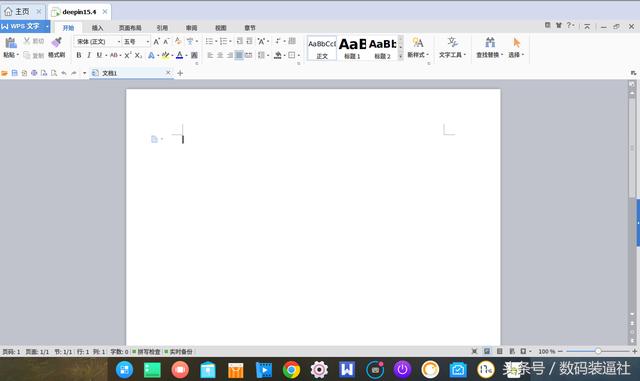The image size is (640, 381).
Task: Open the borders dropdown
Action: pyautogui.click(x=299, y=55)
